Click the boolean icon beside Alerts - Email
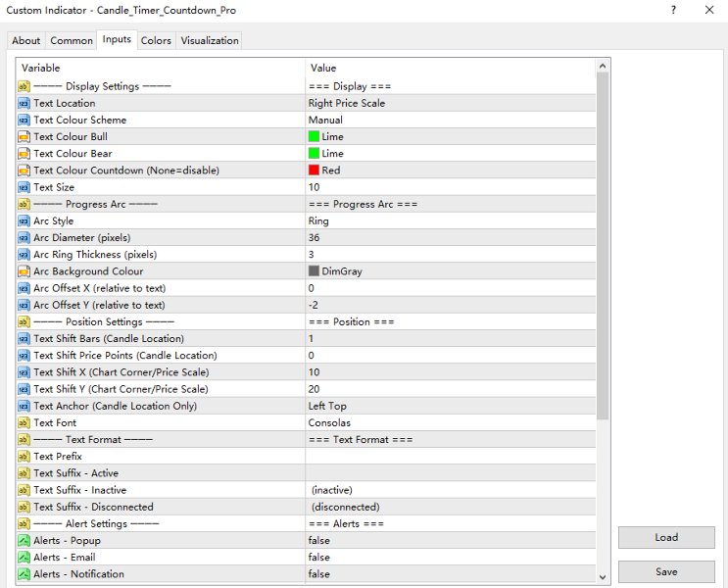Screen dimensions: 728x588 pyautogui.click(x=24, y=557)
